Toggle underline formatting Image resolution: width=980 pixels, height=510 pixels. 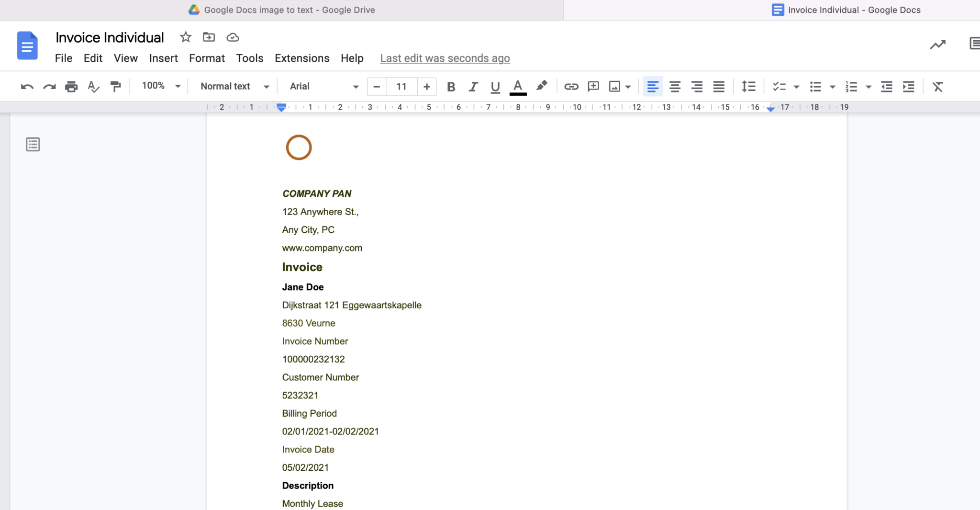click(x=494, y=87)
